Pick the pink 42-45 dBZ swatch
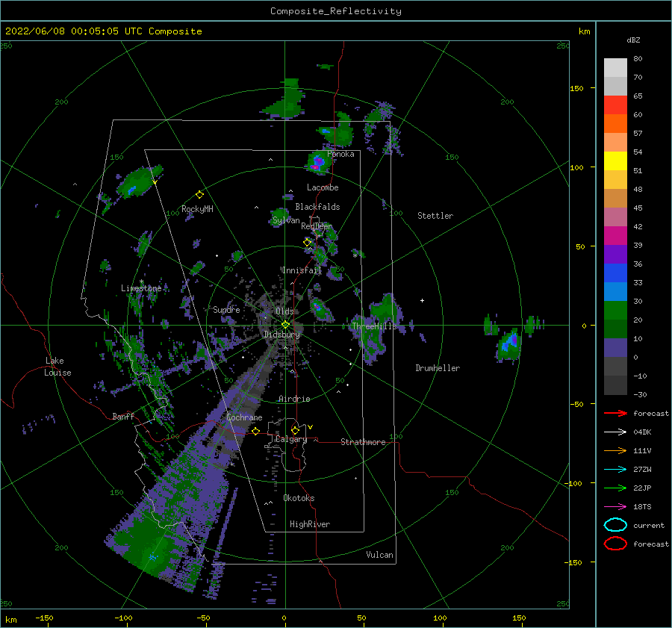 click(x=615, y=217)
